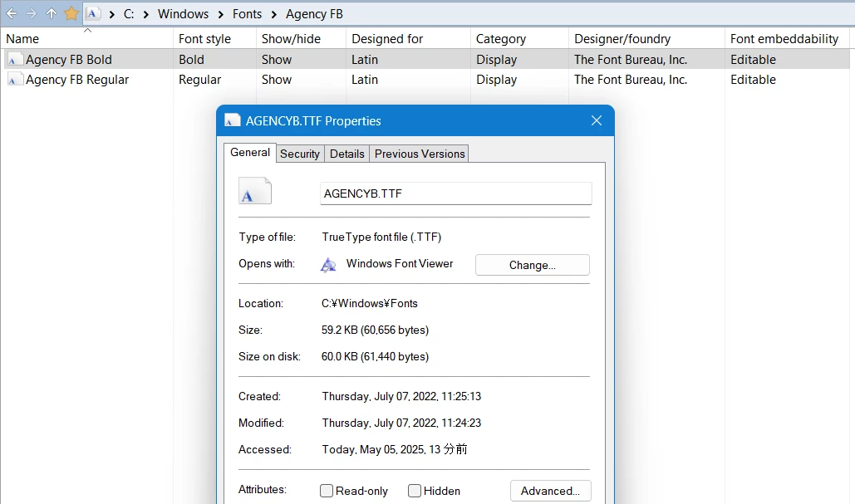Close the AGENCYB.TTF Properties dialog
The height and width of the screenshot is (504, 855).
click(597, 120)
